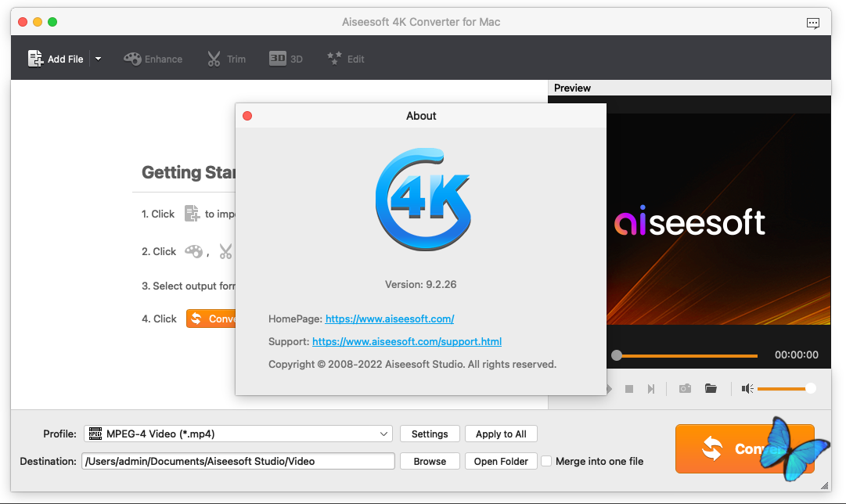The image size is (846, 504).
Task: Click the Apply to All button
Action: coord(501,434)
